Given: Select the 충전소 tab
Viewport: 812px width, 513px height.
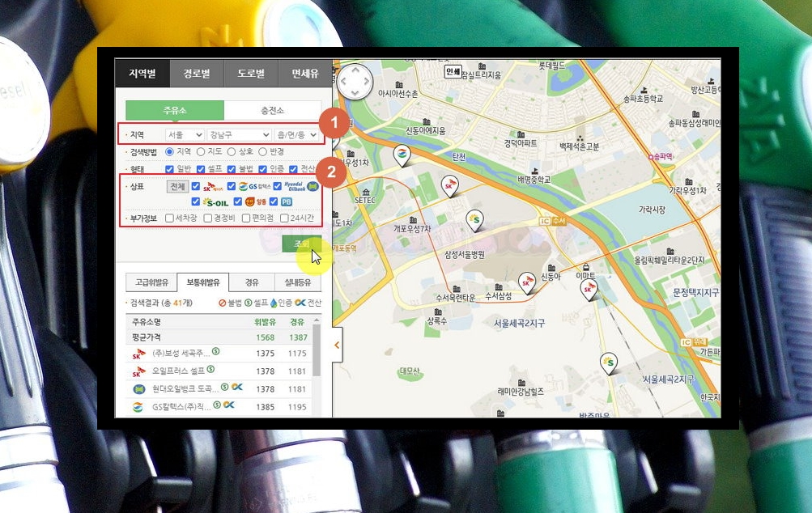Looking at the screenshot, I should [272, 110].
